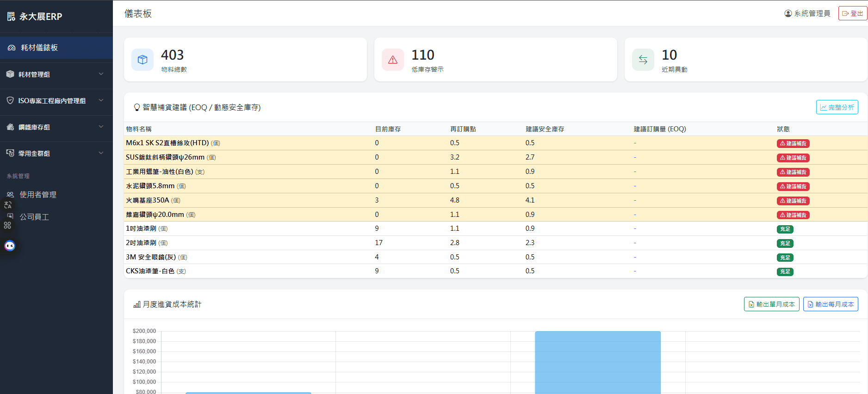Open the floating apps grid icon
The width and height of the screenshot is (868, 394).
click(x=7, y=225)
